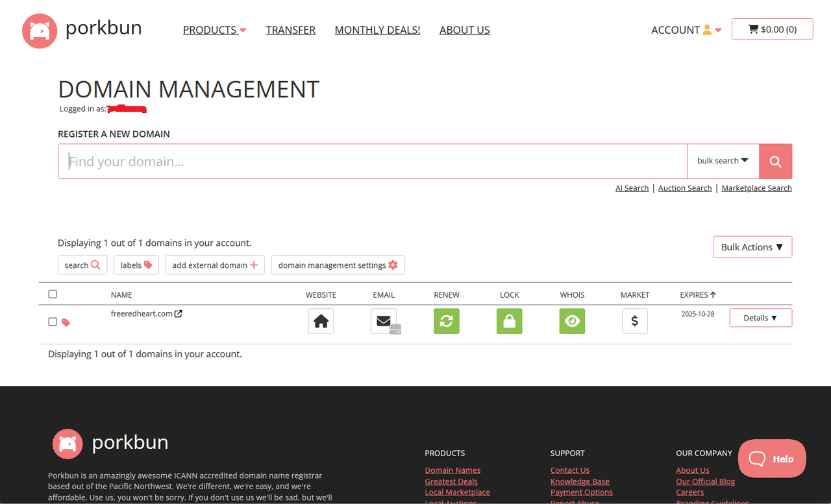The height and width of the screenshot is (504, 831).
Task: Open the AI Search link
Action: pos(632,188)
